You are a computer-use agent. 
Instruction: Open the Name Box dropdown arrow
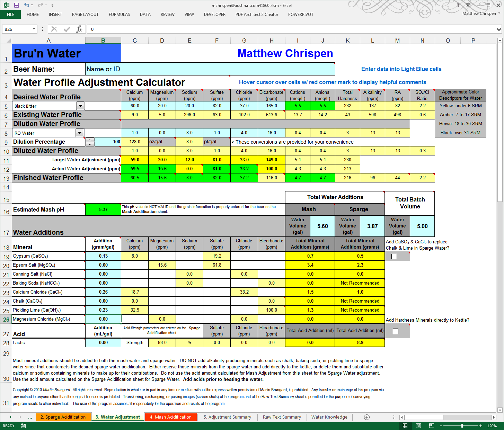(x=34, y=29)
